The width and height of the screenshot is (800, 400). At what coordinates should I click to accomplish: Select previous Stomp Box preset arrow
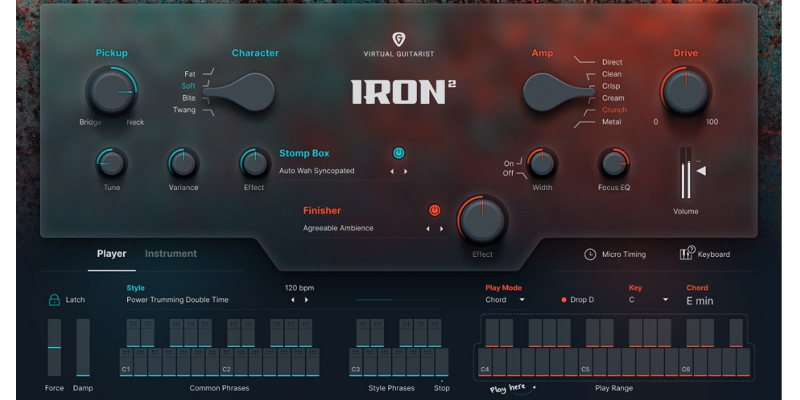392,171
